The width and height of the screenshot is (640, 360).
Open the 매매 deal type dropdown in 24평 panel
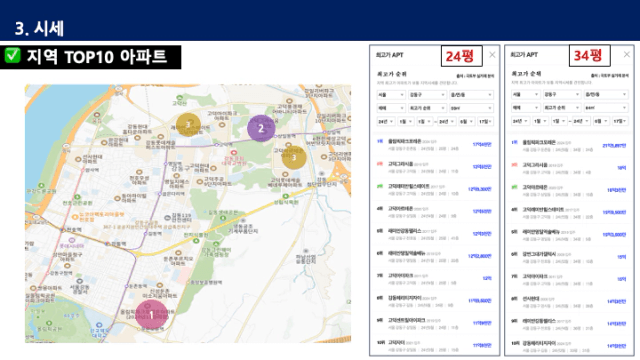pyautogui.click(x=391, y=108)
